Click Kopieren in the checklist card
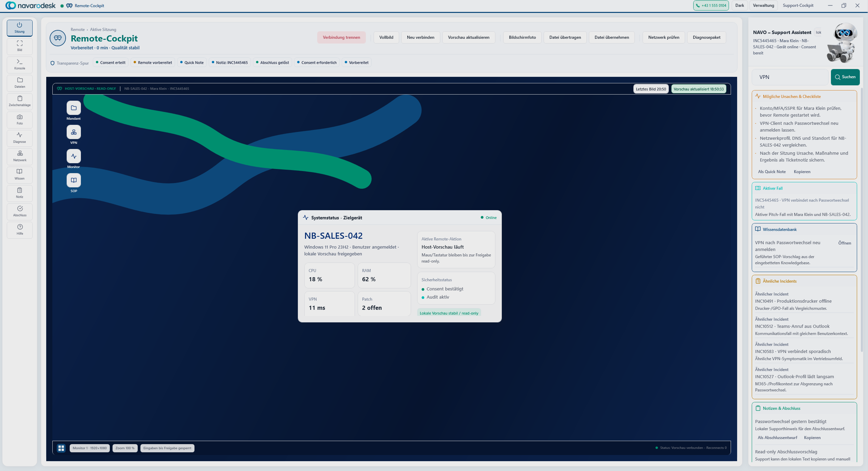The width and height of the screenshot is (868, 471). coord(802,172)
